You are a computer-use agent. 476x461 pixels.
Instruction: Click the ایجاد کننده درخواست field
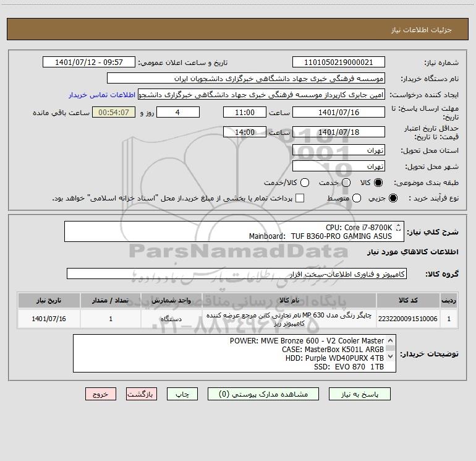(261, 95)
